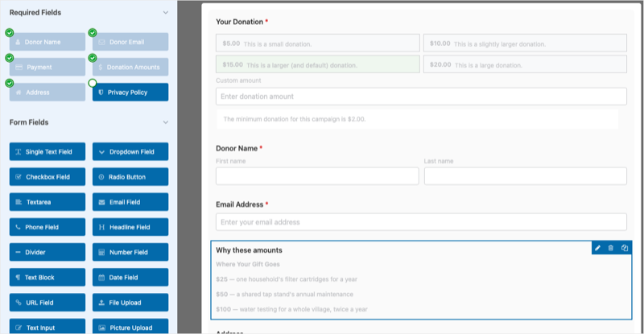
Task: Click the Your Donation field label
Action: [x=239, y=22]
